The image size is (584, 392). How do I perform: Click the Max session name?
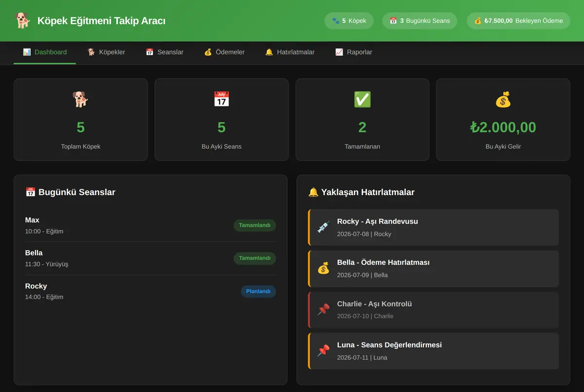[x=32, y=220]
